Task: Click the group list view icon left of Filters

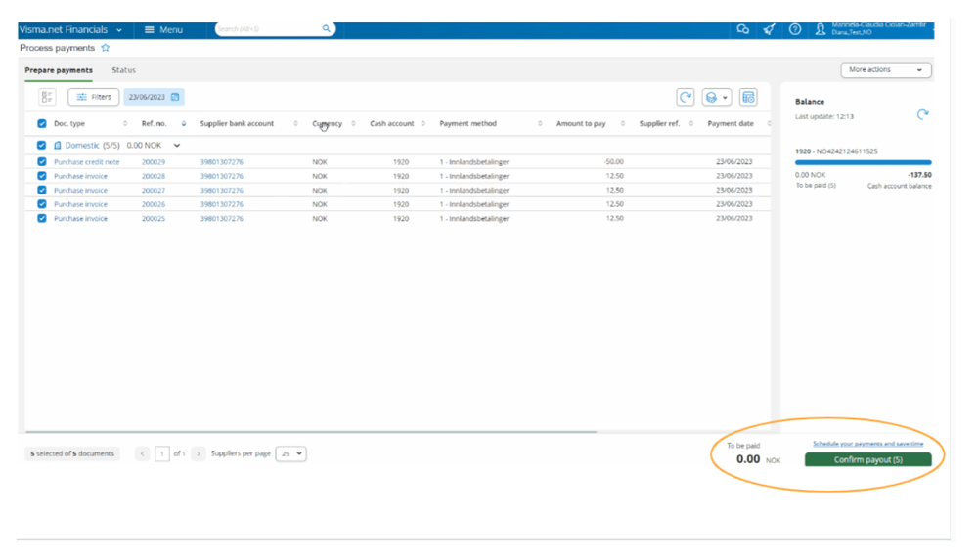Action: point(47,97)
